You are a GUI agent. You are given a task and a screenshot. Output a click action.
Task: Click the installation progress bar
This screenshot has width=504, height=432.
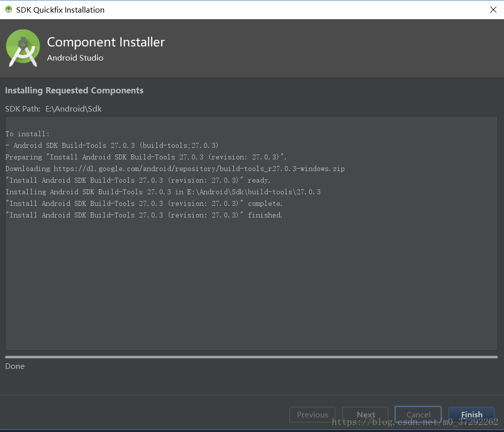(x=251, y=357)
